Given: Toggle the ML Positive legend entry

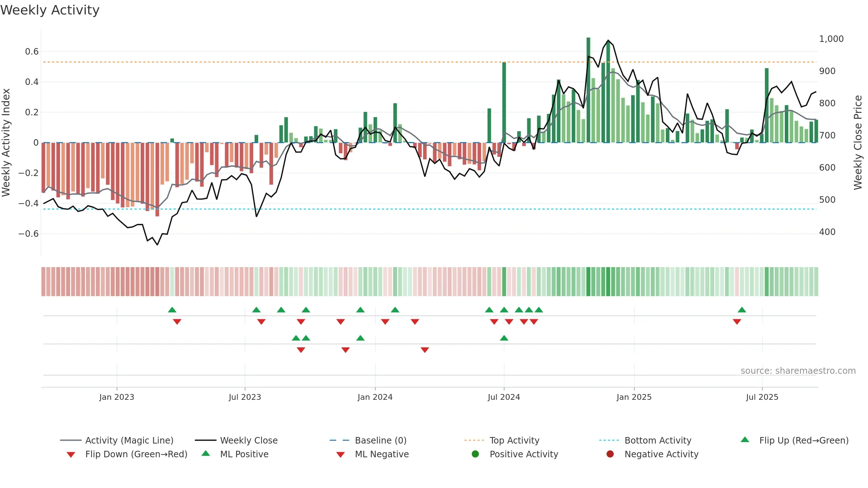Looking at the screenshot, I should coord(235,454).
